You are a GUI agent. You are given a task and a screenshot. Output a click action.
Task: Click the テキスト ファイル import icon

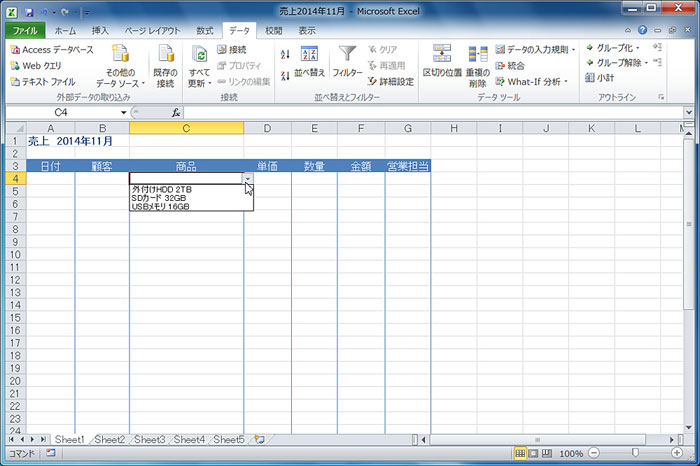click(15, 82)
